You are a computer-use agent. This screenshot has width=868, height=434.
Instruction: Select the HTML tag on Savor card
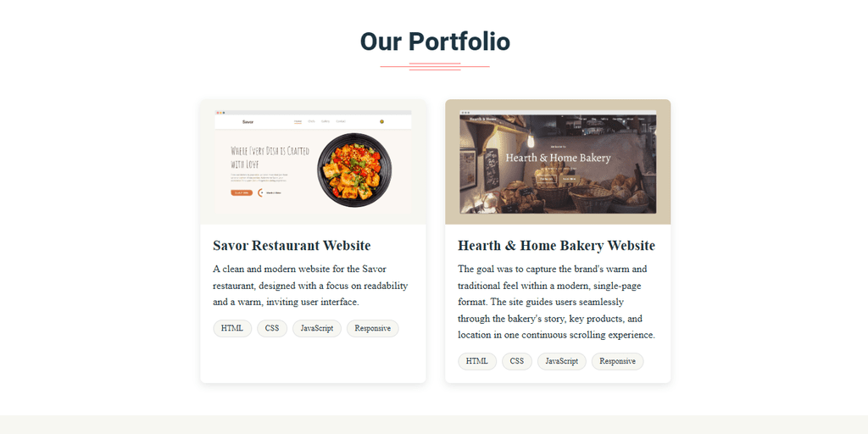[232, 328]
